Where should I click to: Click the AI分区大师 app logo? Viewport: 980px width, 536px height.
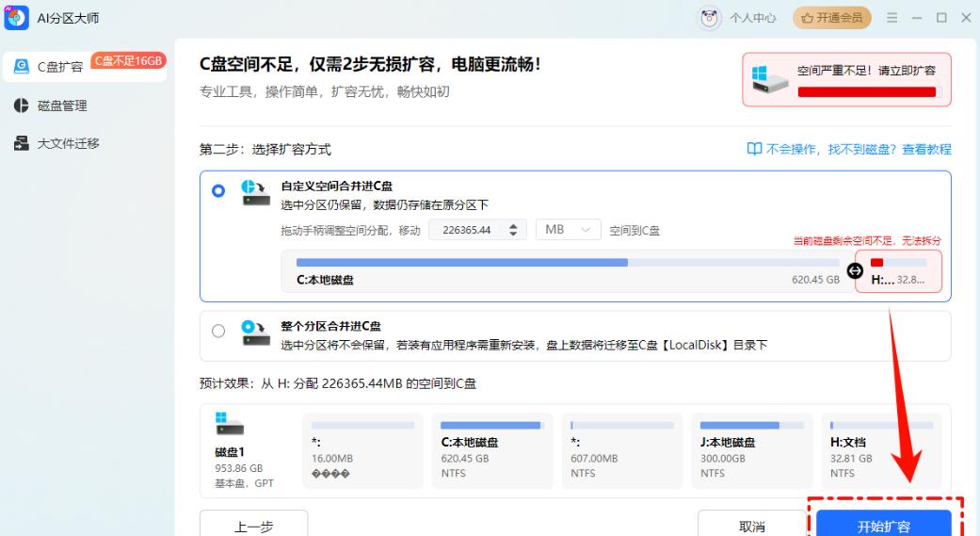[x=16, y=18]
